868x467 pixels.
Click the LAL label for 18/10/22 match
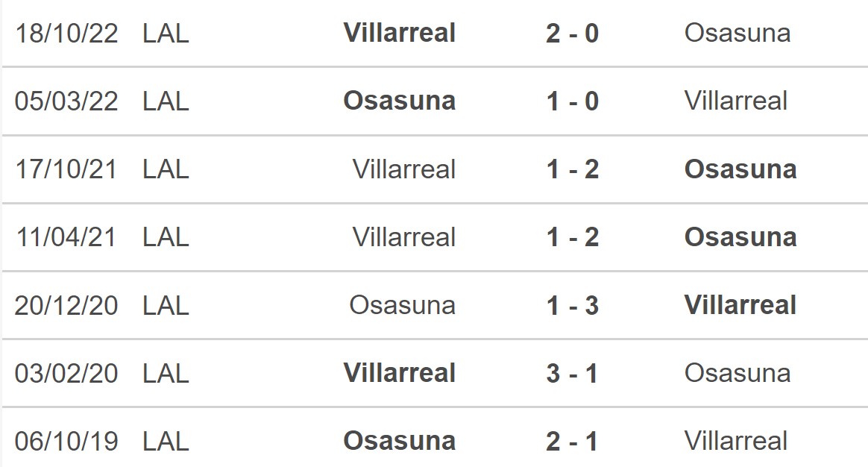pos(166,34)
